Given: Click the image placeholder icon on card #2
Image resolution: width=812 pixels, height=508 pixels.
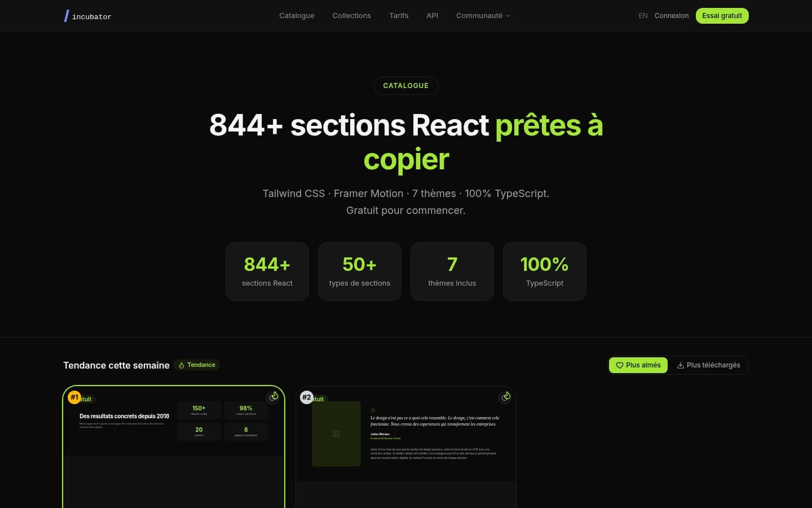Looking at the screenshot, I should point(336,433).
